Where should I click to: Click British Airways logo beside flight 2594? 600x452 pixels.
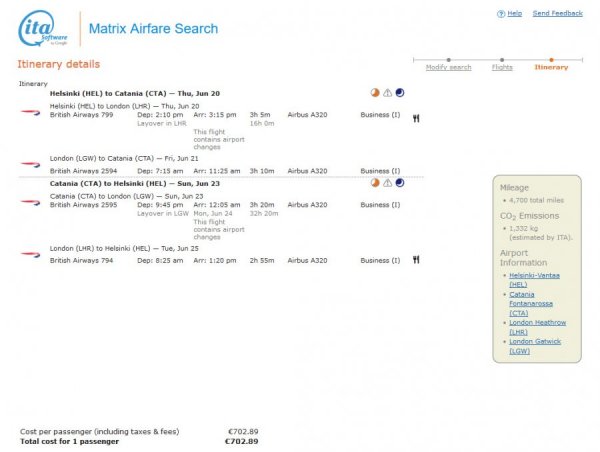(x=30, y=164)
